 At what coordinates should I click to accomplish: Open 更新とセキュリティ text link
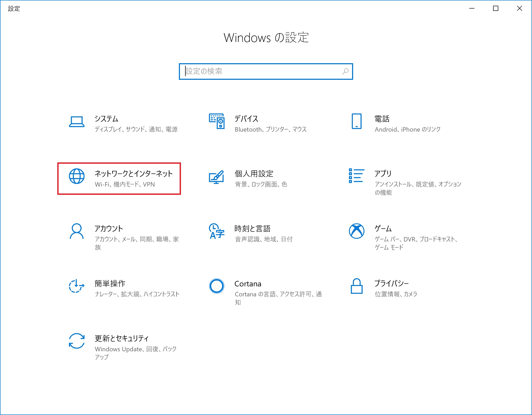tap(122, 338)
